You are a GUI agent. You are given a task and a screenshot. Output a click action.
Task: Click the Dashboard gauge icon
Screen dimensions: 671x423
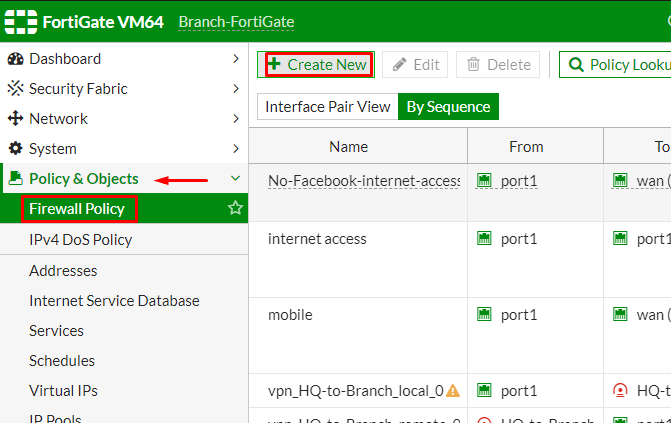pos(15,59)
